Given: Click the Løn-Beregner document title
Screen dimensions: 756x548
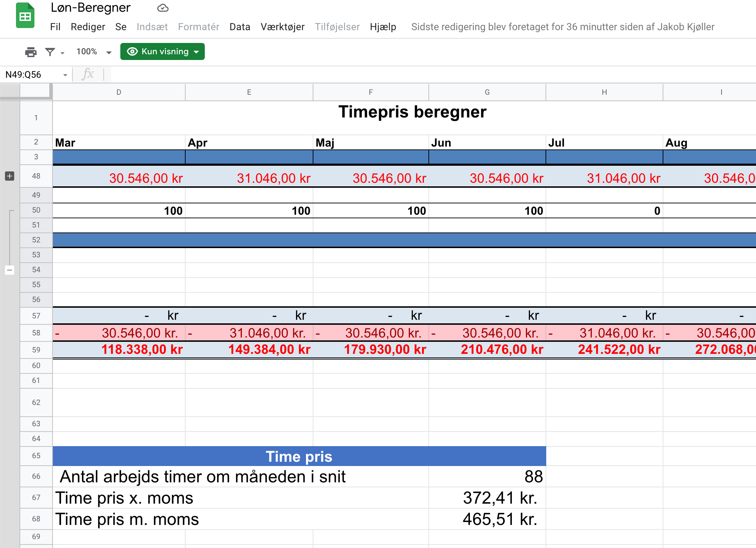Looking at the screenshot, I should coord(91,8).
